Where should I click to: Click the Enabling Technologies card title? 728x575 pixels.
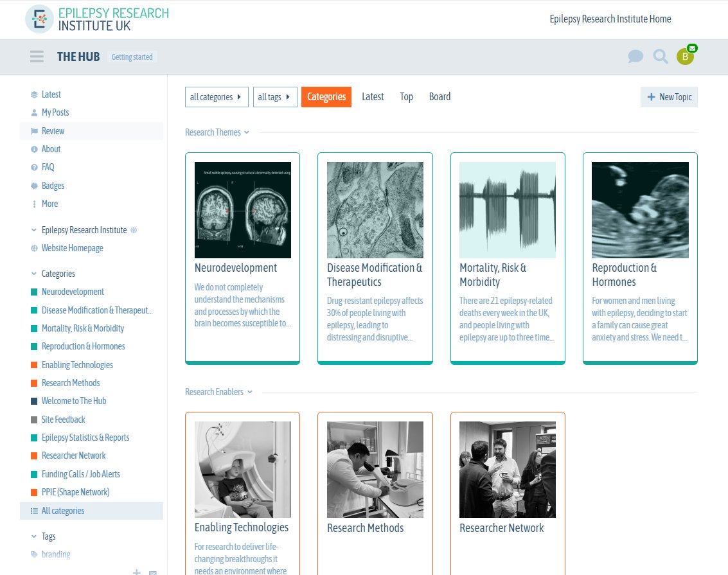pyautogui.click(x=242, y=527)
